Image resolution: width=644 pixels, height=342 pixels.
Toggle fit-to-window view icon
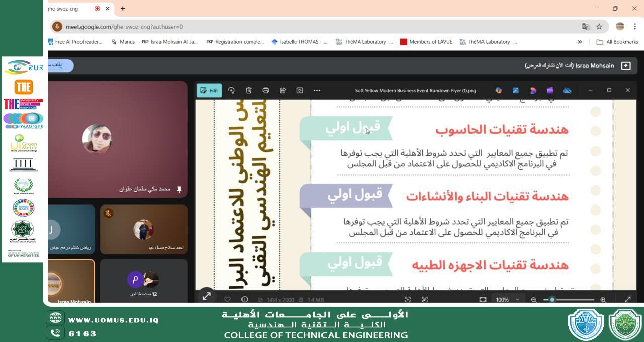483,299
